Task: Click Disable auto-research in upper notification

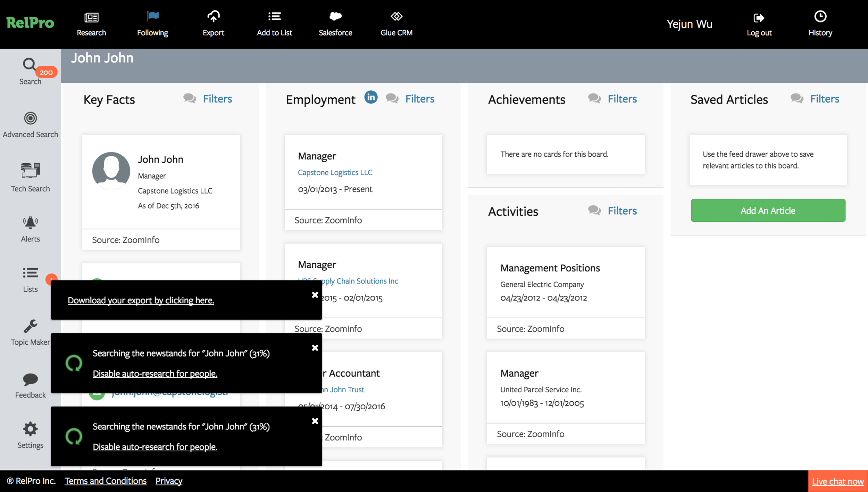Action: [155, 374]
